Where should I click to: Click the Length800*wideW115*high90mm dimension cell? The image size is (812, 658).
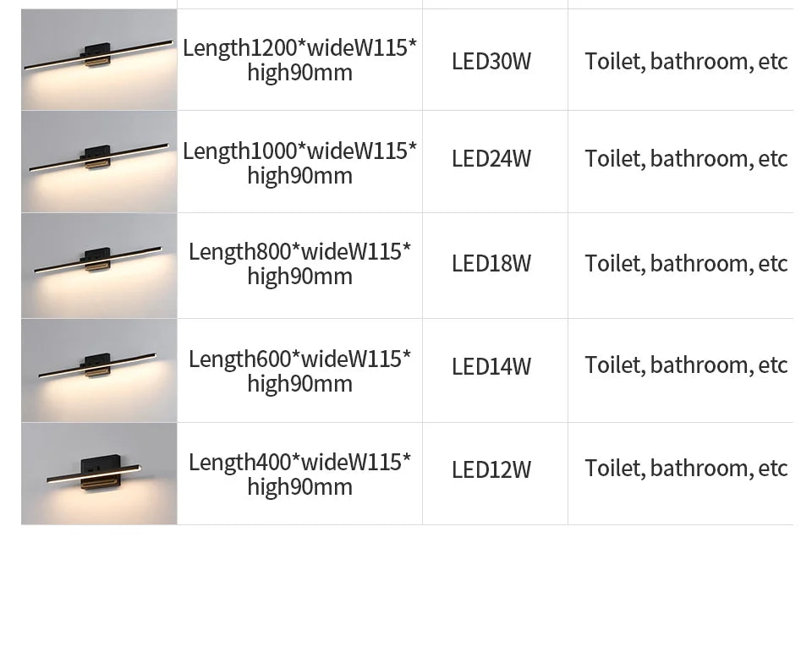pos(299,264)
